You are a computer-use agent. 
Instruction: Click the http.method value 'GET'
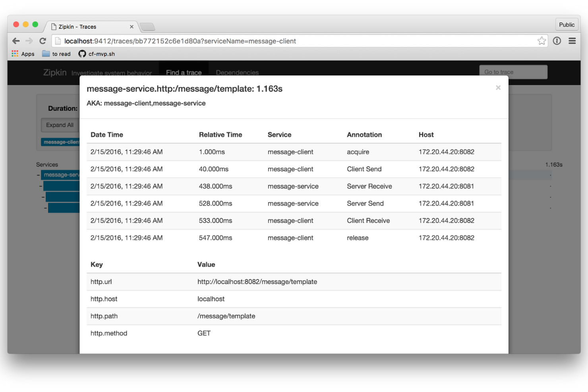[204, 333]
